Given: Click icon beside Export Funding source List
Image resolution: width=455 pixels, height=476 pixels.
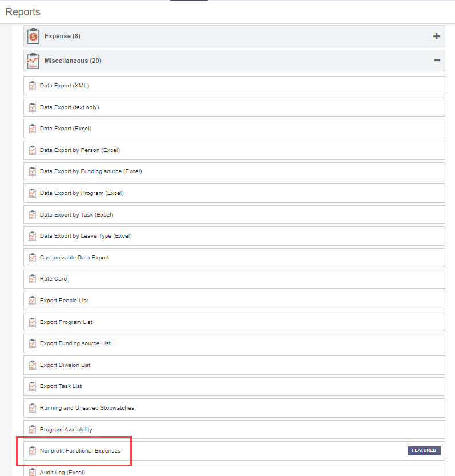Looking at the screenshot, I should tap(33, 343).
